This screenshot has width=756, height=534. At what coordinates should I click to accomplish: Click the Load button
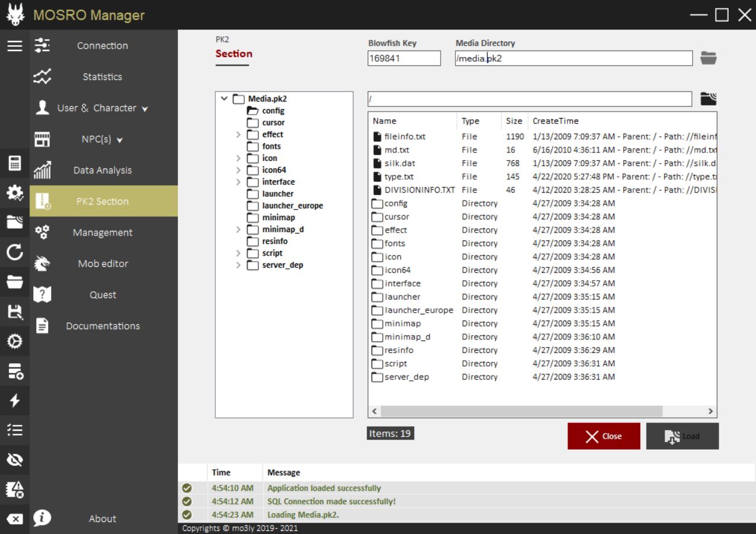682,436
